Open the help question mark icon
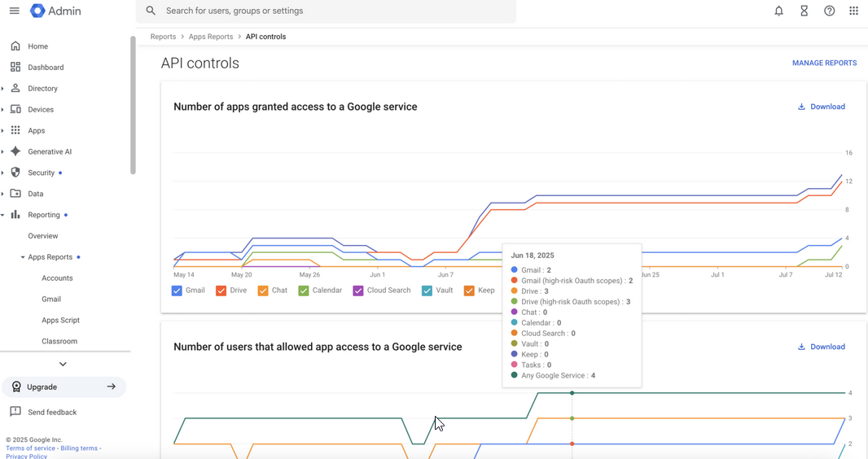This screenshot has width=868, height=459. tap(829, 11)
